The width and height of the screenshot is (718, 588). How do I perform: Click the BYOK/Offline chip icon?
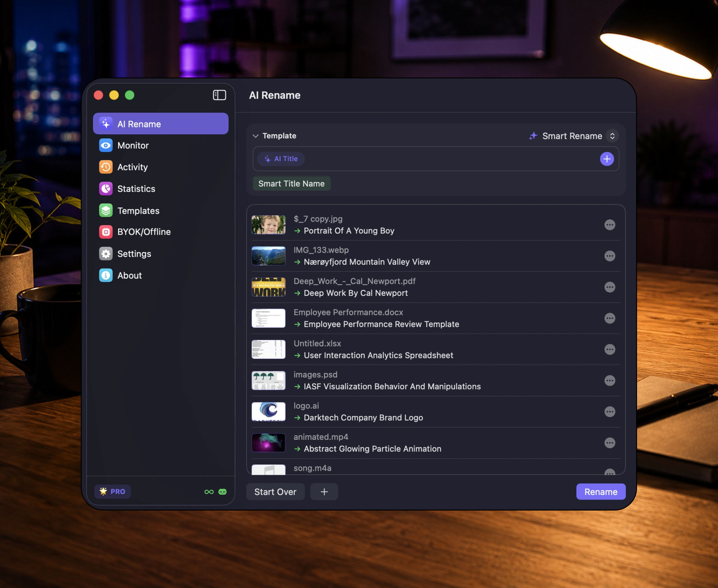click(106, 232)
